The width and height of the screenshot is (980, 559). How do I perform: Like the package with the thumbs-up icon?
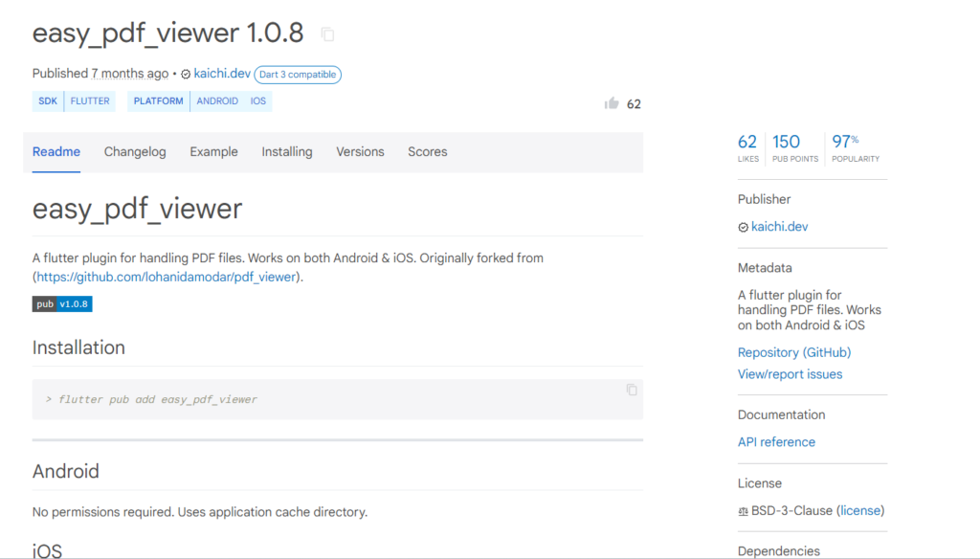click(x=612, y=103)
